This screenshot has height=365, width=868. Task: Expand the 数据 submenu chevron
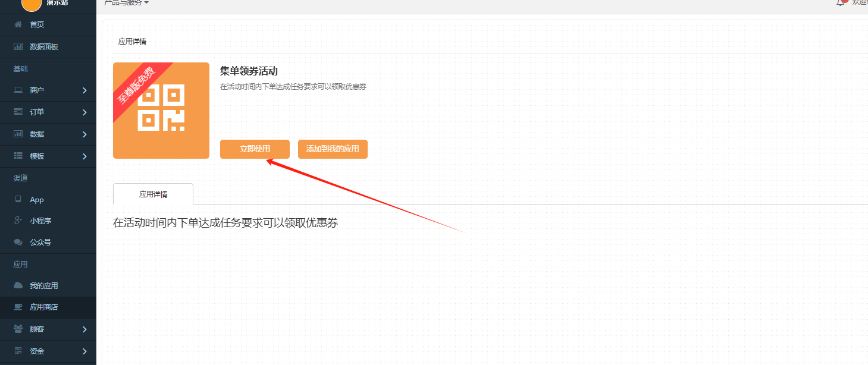tap(84, 134)
